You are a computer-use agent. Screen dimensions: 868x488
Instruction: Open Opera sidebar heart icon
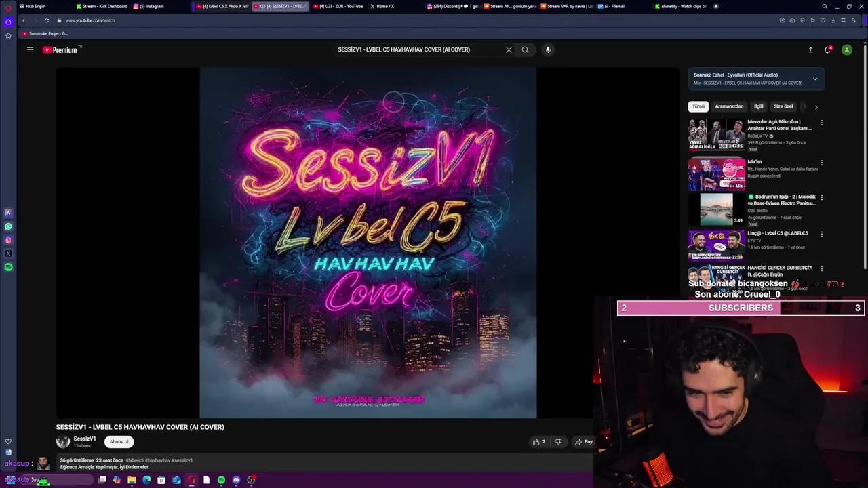(8, 441)
